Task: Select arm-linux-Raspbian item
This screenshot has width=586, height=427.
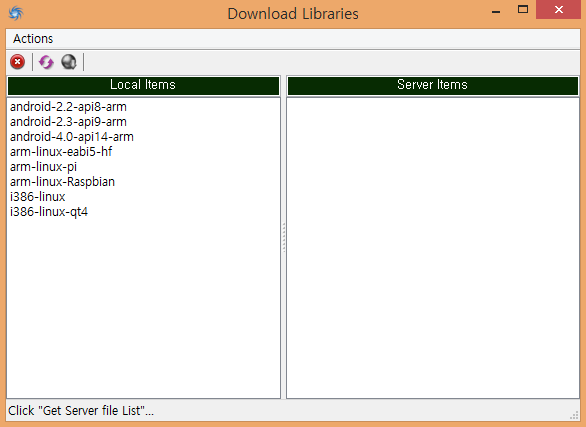Action: [62, 182]
